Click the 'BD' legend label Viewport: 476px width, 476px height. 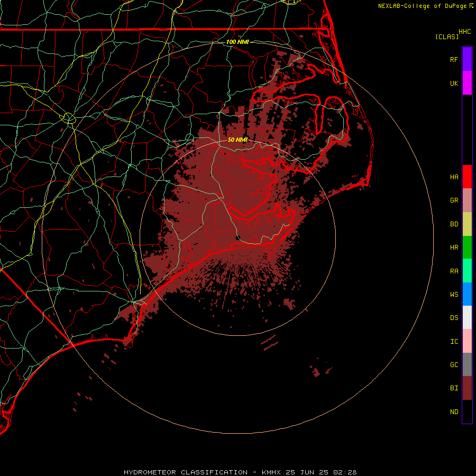tap(454, 224)
